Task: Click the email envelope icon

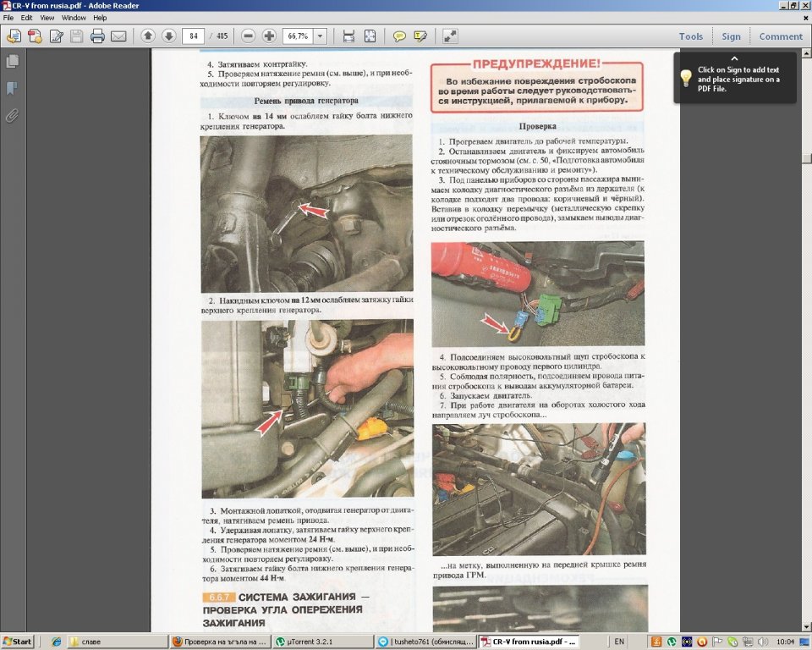Action: click(118, 36)
